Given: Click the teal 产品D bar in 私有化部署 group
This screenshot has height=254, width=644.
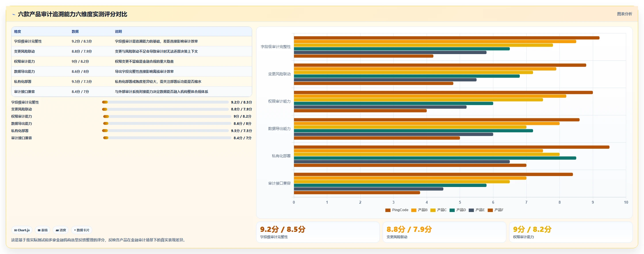Looking at the screenshot, I should tap(435, 158).
